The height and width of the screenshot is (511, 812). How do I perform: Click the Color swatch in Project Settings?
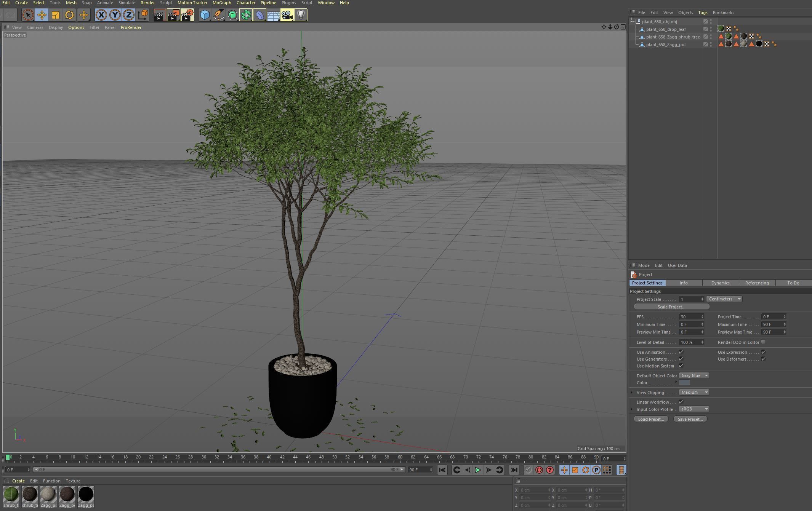[684, 383]
